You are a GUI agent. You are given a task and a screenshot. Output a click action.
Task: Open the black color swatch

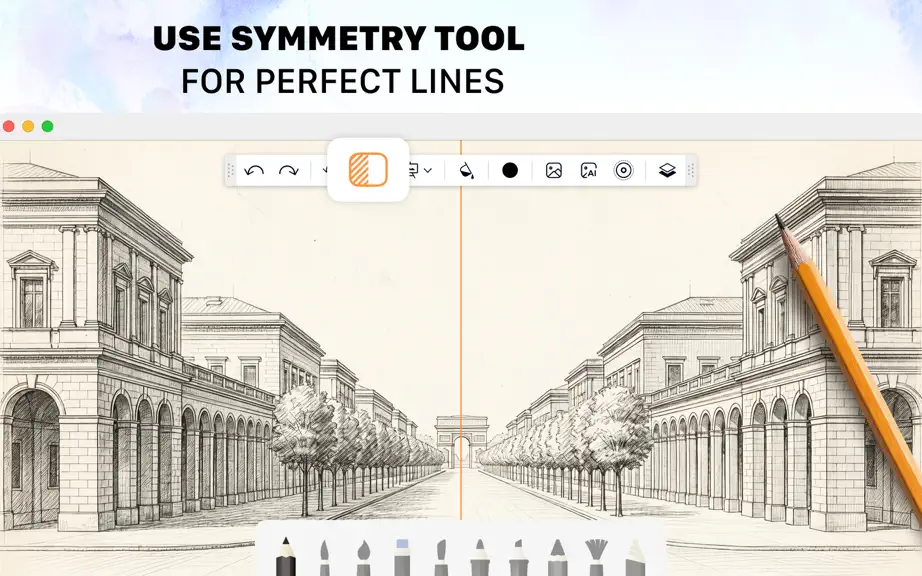point(510,170)
